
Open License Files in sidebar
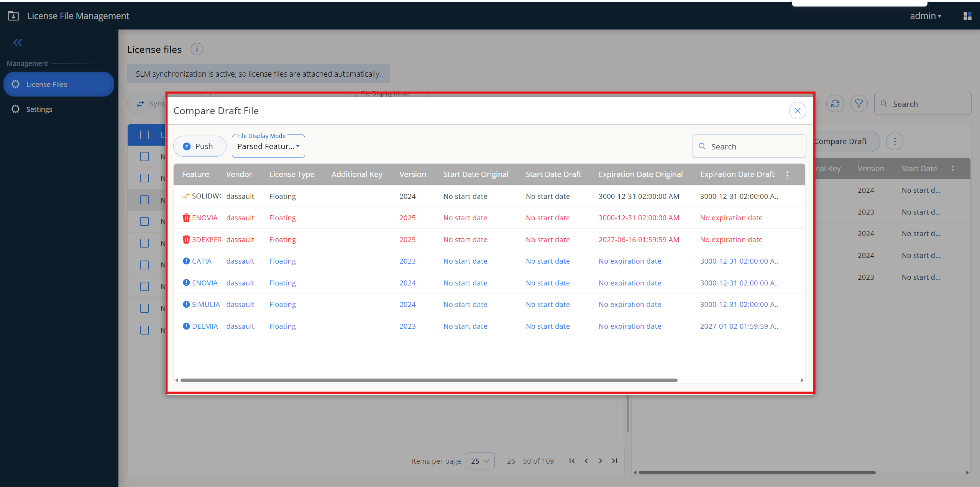(59, 84)
